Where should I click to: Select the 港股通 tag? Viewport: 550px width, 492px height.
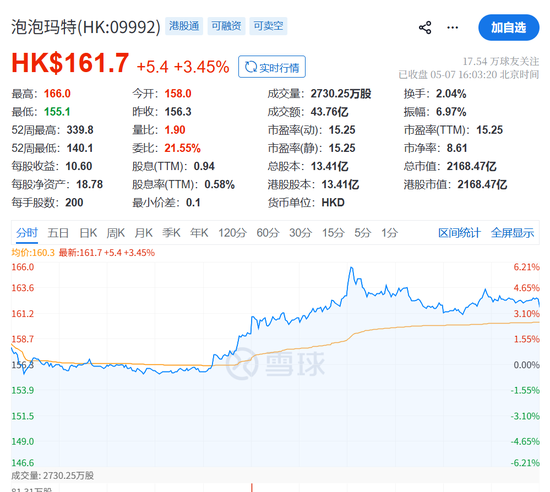pos(184,26)
